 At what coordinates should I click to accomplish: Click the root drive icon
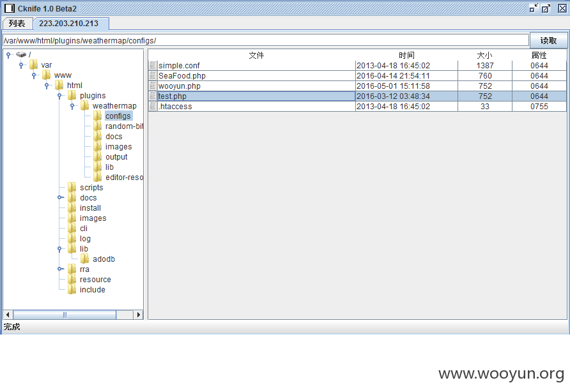pos(21,54)
